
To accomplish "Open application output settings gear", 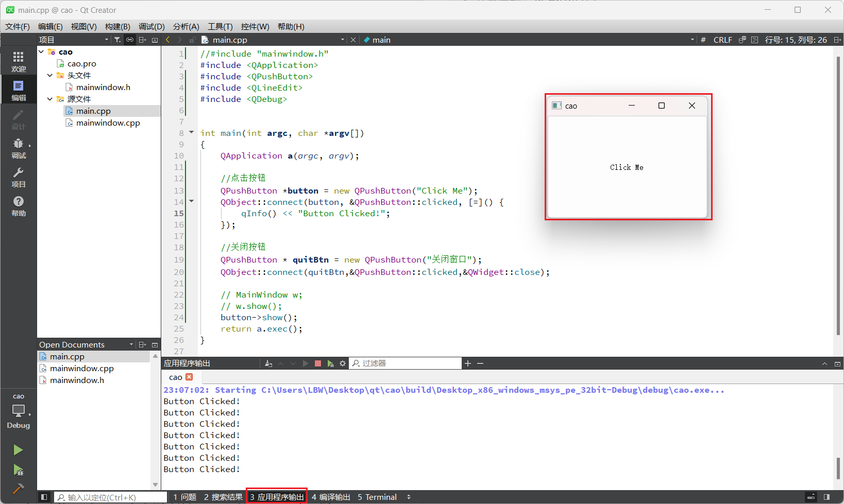I will coord(343,363).
